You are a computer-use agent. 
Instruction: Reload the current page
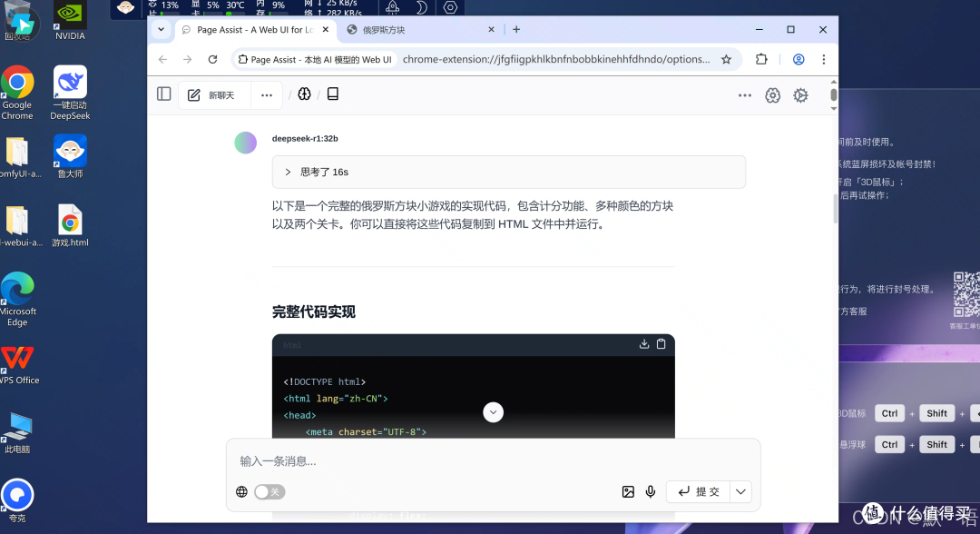[x=212, y=59]
